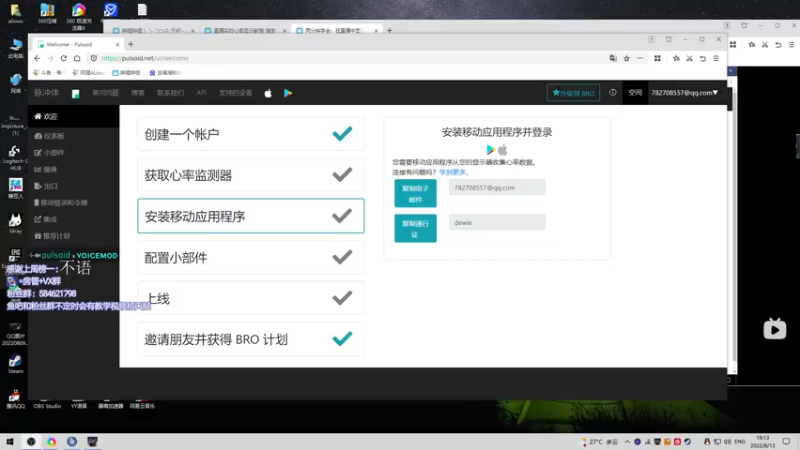Open the Stray game desktop shortcut

tap(15, 223)
